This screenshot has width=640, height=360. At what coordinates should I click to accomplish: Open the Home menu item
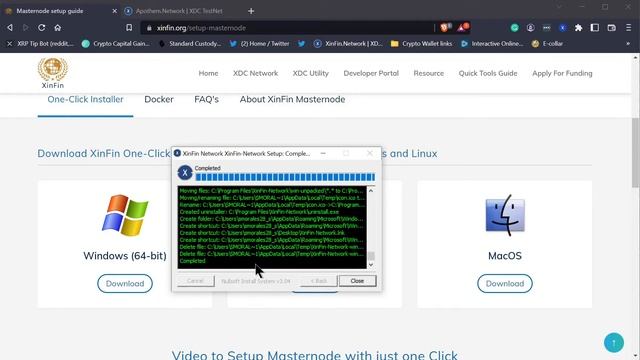[x=208, y=73]
